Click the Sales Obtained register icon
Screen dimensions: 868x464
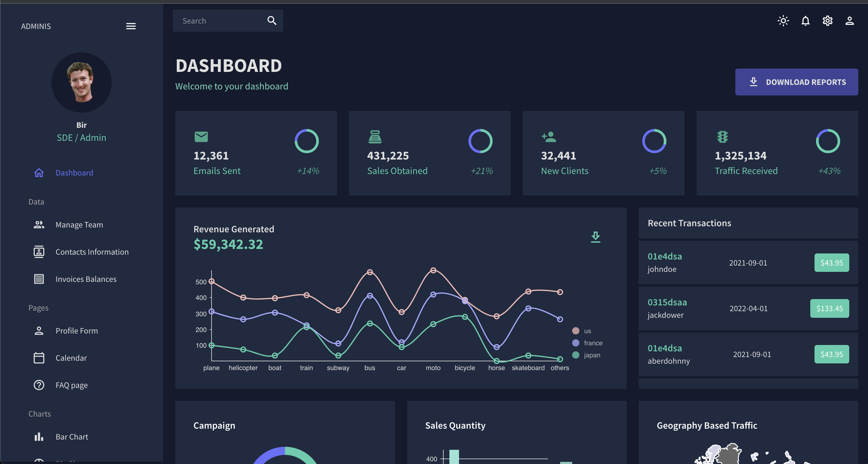coord(375,137)
